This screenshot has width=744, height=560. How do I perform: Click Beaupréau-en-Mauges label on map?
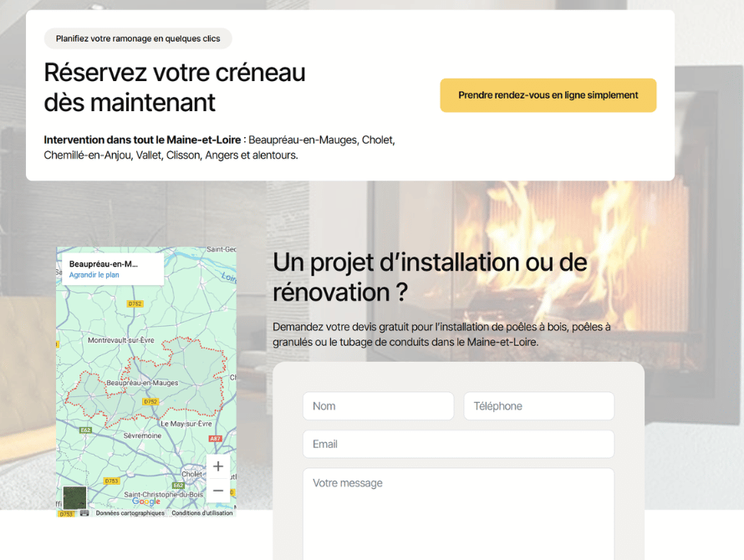coord(142,383)
